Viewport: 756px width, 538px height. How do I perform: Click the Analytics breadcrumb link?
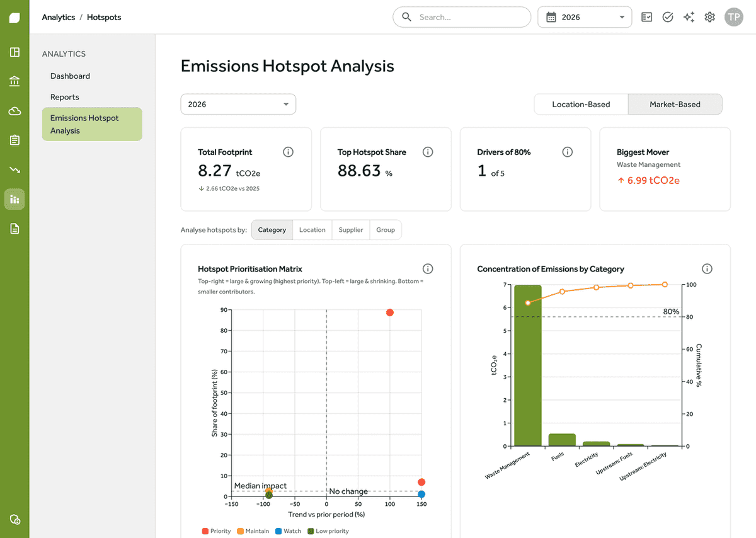tap(59, 17)
